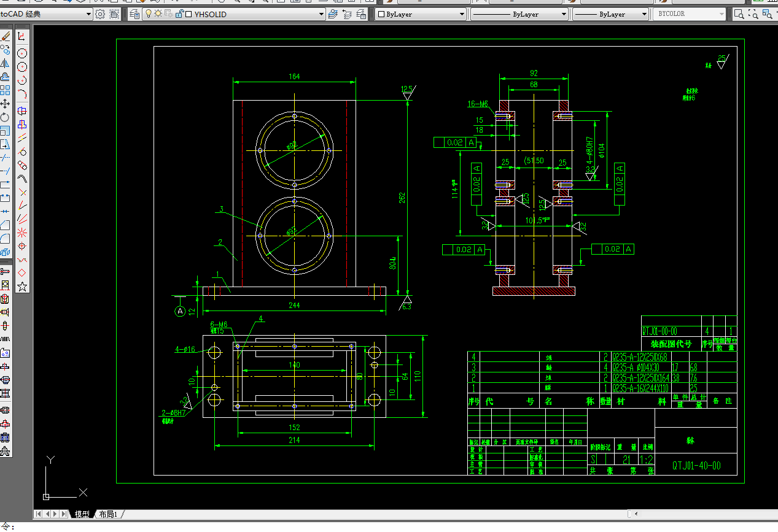This screenshot has width=778, height=532.
Task: Click the black star outline icon
Action: [22, 287]
